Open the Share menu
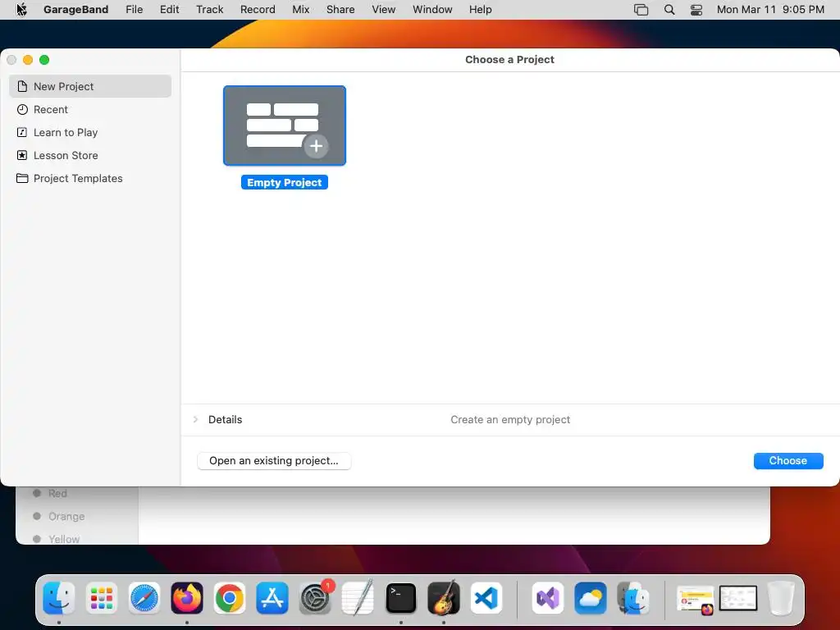840x630 pixels. click(x=340, y=9)
